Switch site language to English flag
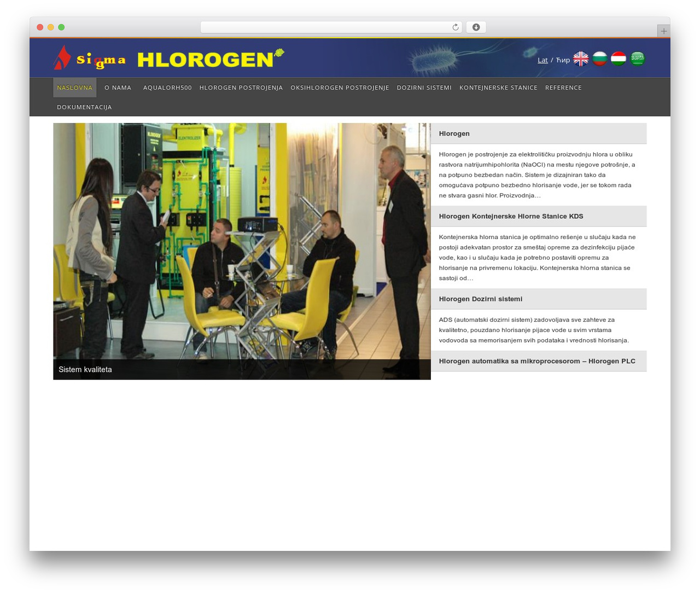This screenshot has height=593, width=700. coord(581,59)
